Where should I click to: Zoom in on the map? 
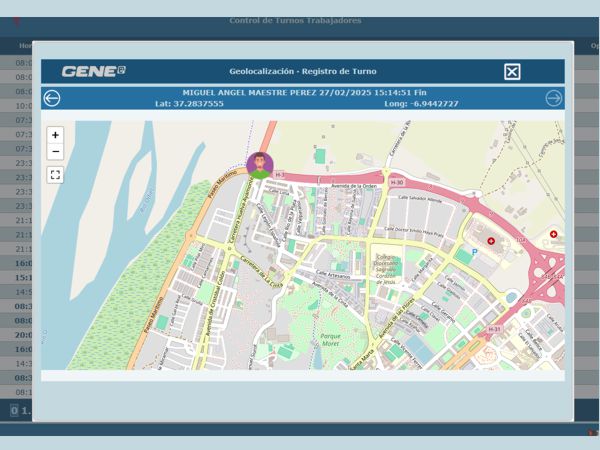55,135
